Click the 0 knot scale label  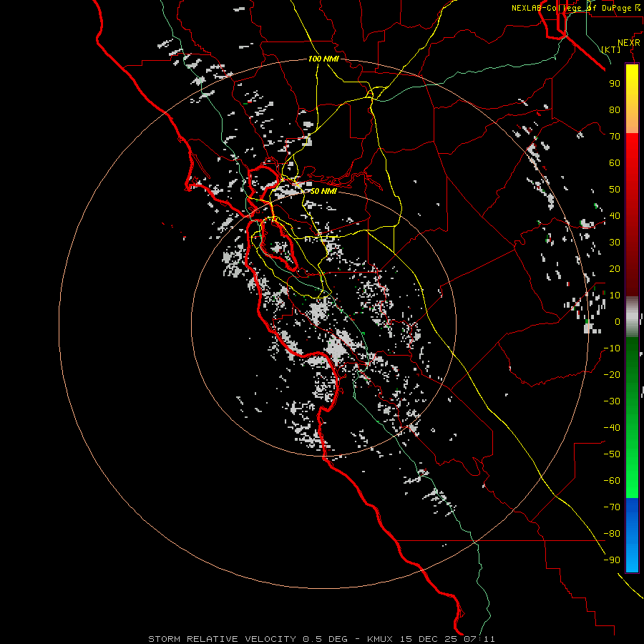coord(618,321)
